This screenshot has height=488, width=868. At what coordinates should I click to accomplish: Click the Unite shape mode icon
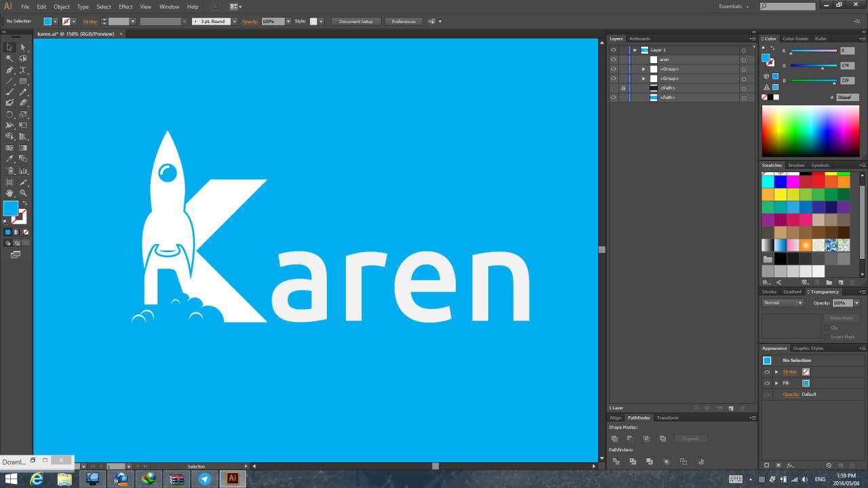click(614, 439)
